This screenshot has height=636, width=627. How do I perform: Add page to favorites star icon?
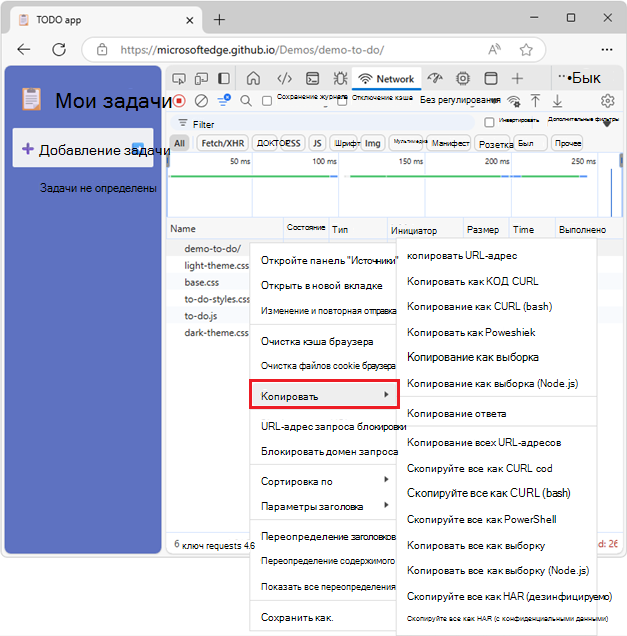[526, 49]
